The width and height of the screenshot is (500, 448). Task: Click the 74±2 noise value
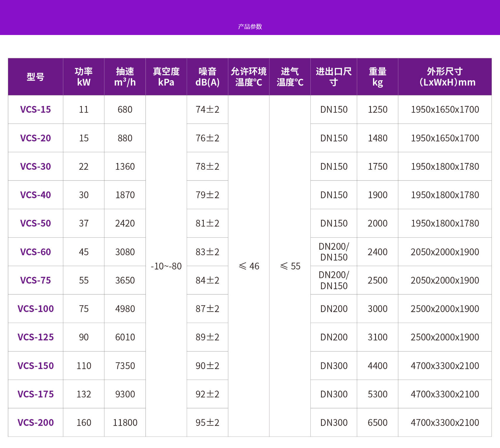tap(208, 109)
